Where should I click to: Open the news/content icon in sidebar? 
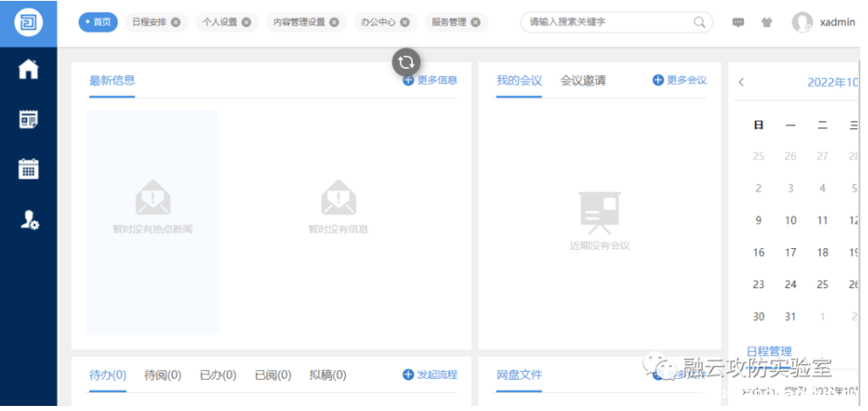click(x=28, y=119)
